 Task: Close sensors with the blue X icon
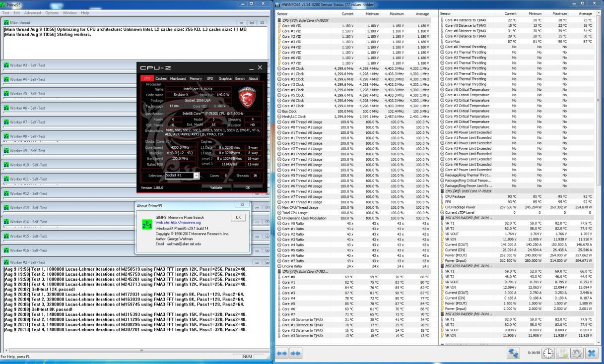pos(591,354)
